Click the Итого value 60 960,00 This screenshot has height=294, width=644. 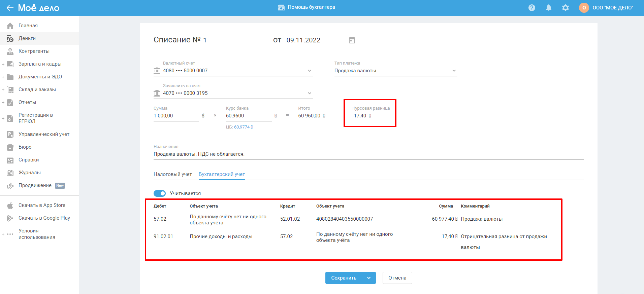[x=309, y=116]
